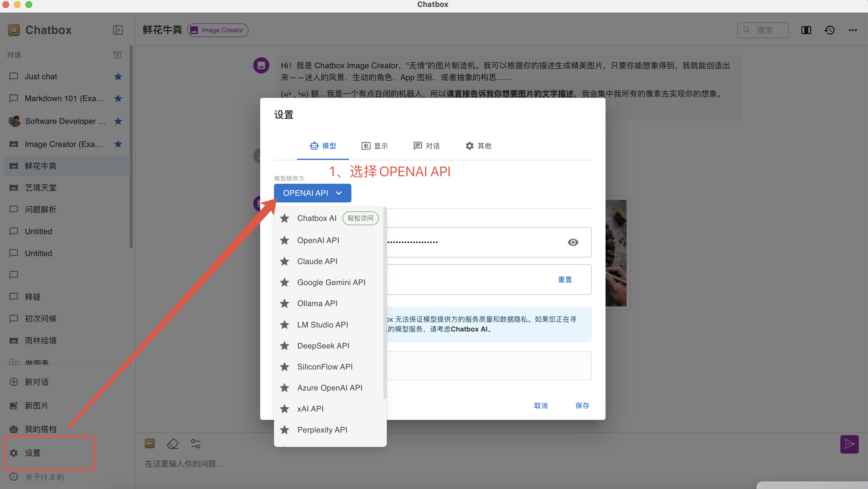
Task: Click the archive conversations icon beside 对话
Action: (x=117, y=55)
